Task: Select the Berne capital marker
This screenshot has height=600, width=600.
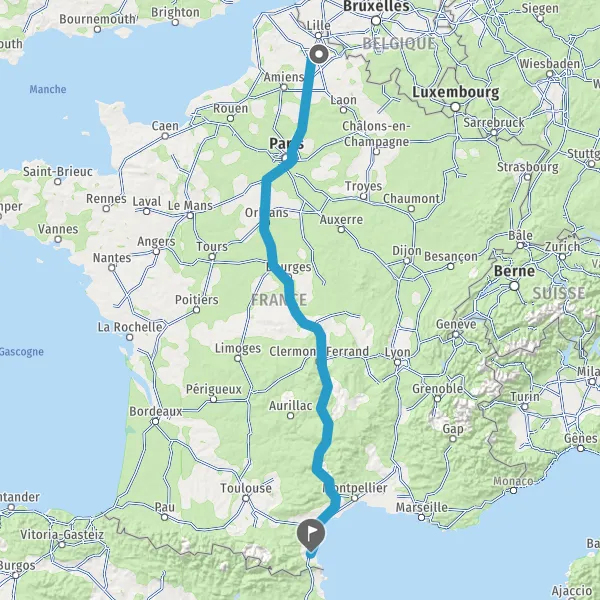Action: [x=514, y=286]
